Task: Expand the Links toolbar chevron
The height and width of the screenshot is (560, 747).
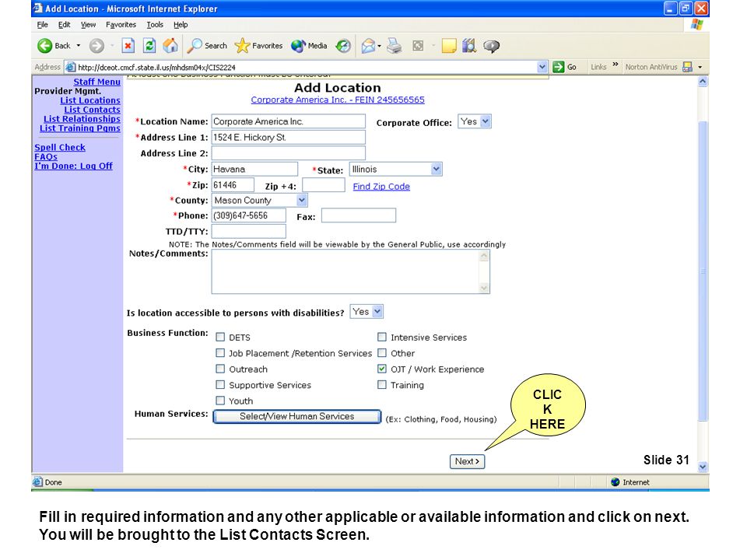Action: pyautogui.click(x=615, y=65)
